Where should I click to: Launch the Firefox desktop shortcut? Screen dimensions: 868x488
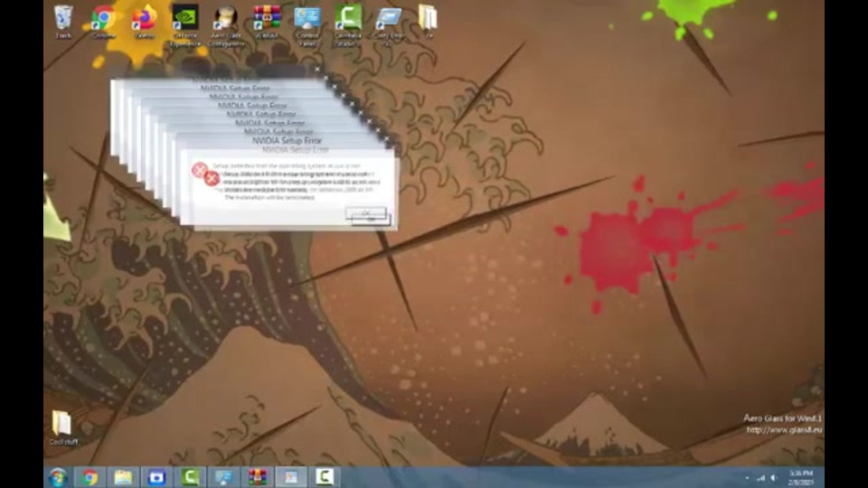coord(144,21)
